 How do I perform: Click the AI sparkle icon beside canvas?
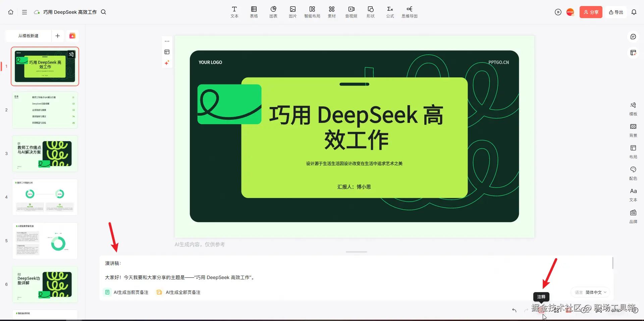click(167, 63)
